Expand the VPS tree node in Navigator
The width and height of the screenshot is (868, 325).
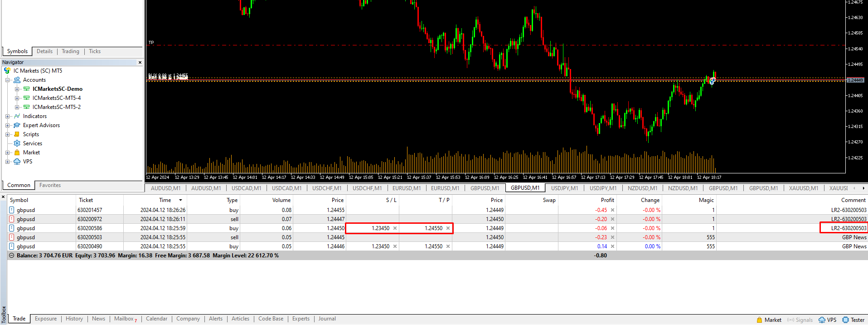click(x=7, y=162)
